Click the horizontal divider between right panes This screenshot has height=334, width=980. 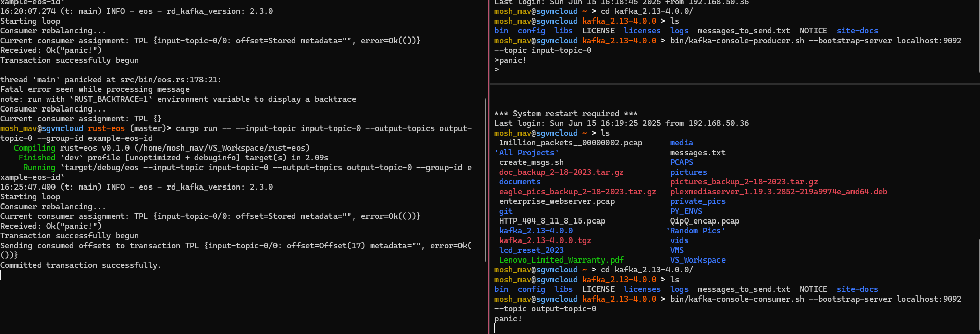[x=735, y=84]
